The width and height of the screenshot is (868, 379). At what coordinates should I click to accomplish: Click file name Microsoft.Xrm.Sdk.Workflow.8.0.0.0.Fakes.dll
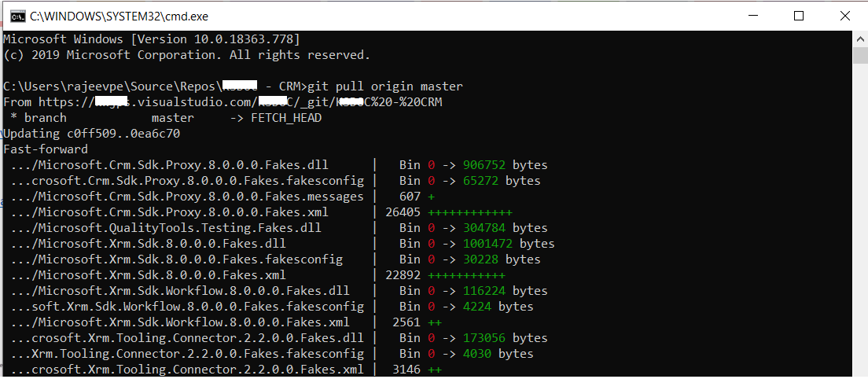[x=180, y=290]
